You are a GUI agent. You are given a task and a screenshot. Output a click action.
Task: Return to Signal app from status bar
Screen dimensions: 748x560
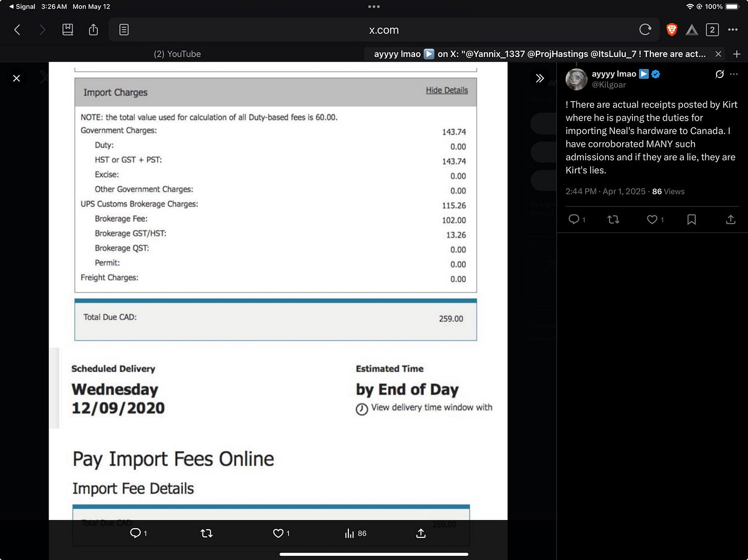coord(22,7)
